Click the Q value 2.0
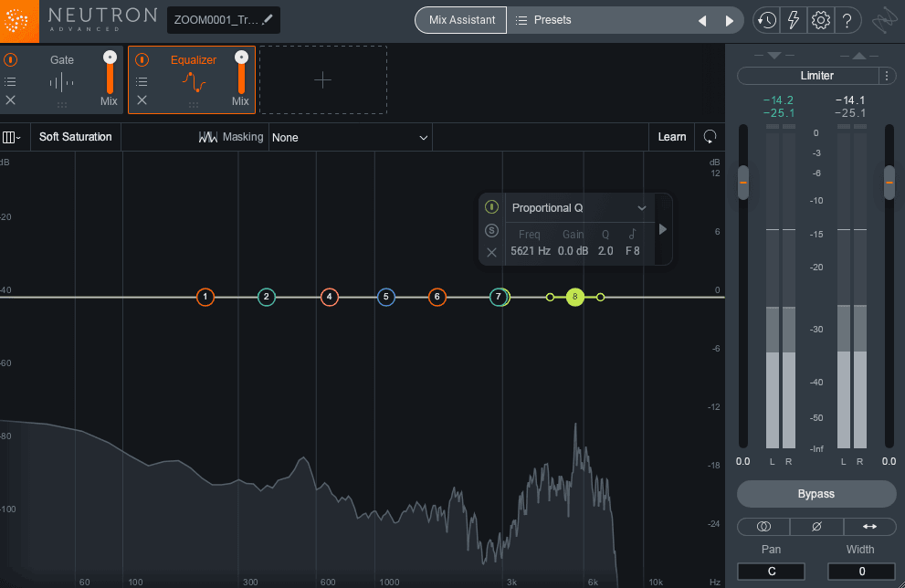The image size is (905, 588). tap(605, 251)
